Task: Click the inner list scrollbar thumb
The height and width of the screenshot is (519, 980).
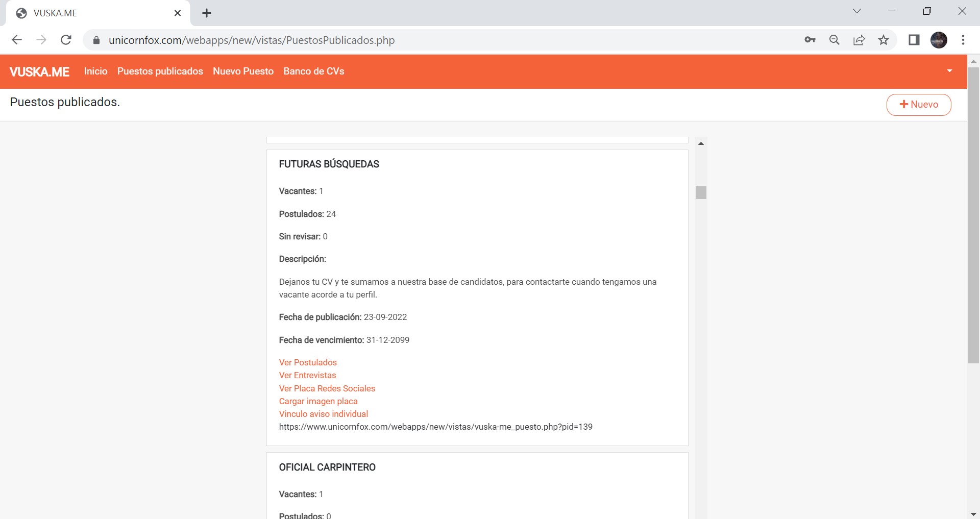Action: (701, 192)
